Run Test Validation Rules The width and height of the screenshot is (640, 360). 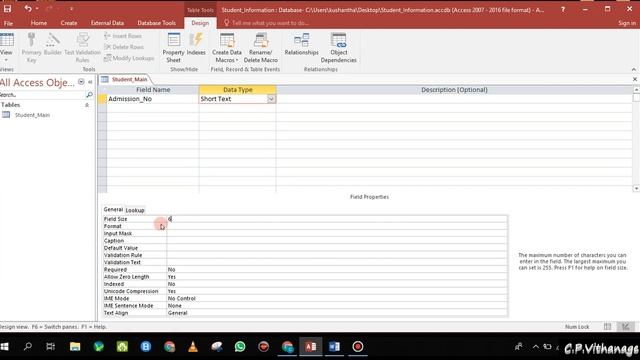[82, 48]
